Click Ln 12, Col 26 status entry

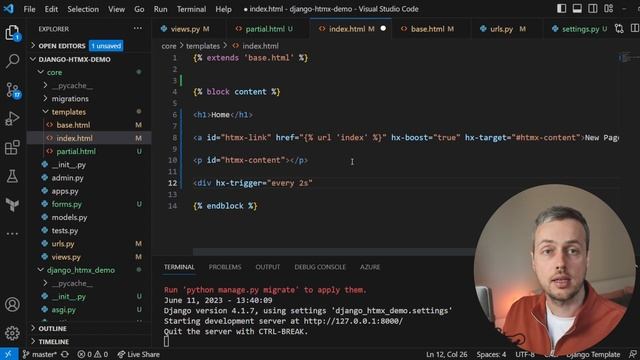447,354
